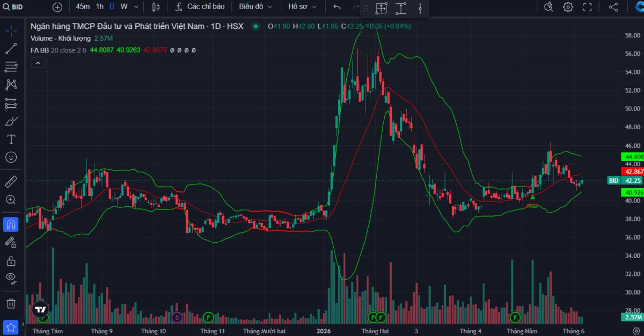Open the Fibonacci and Gann tools
This screenshot has width=644, height=336.
pos(11,67)
